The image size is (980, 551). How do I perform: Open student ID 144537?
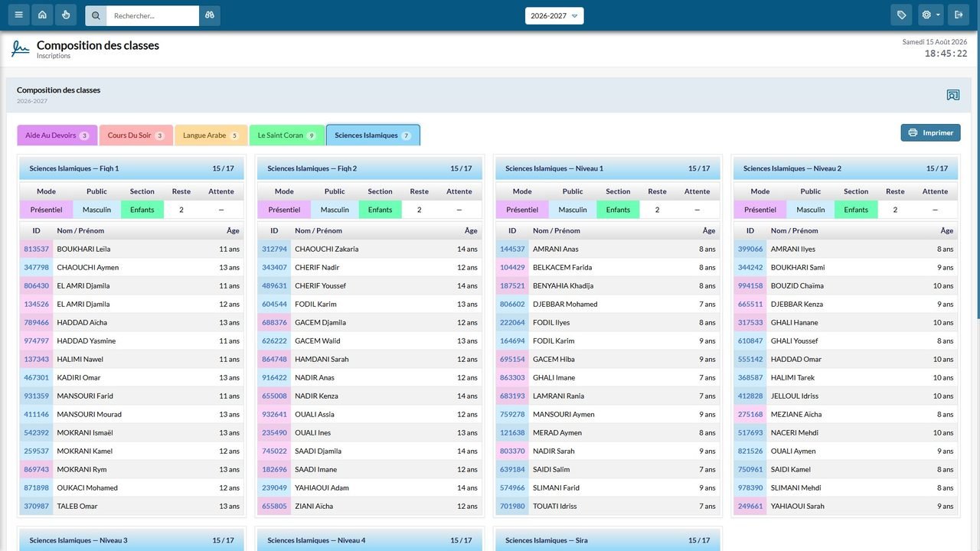pyautogui.click(x=512, y=249)
